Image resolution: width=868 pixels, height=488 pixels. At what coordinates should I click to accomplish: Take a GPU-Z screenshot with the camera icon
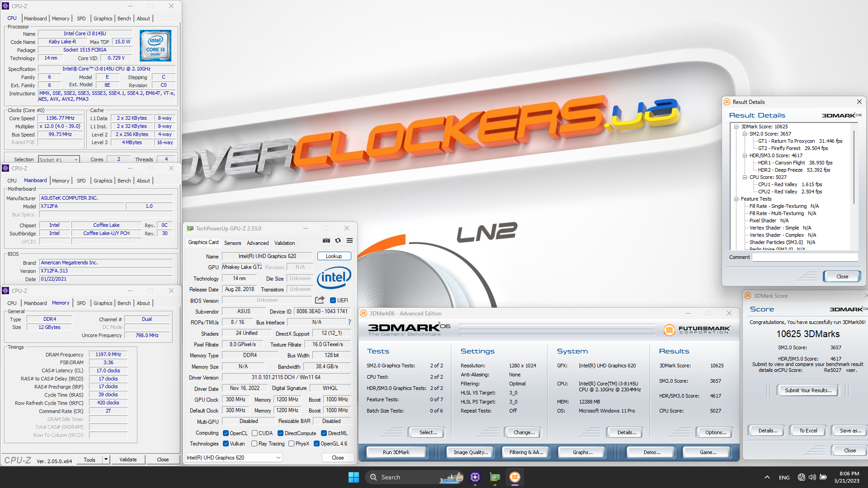(326, 241)
